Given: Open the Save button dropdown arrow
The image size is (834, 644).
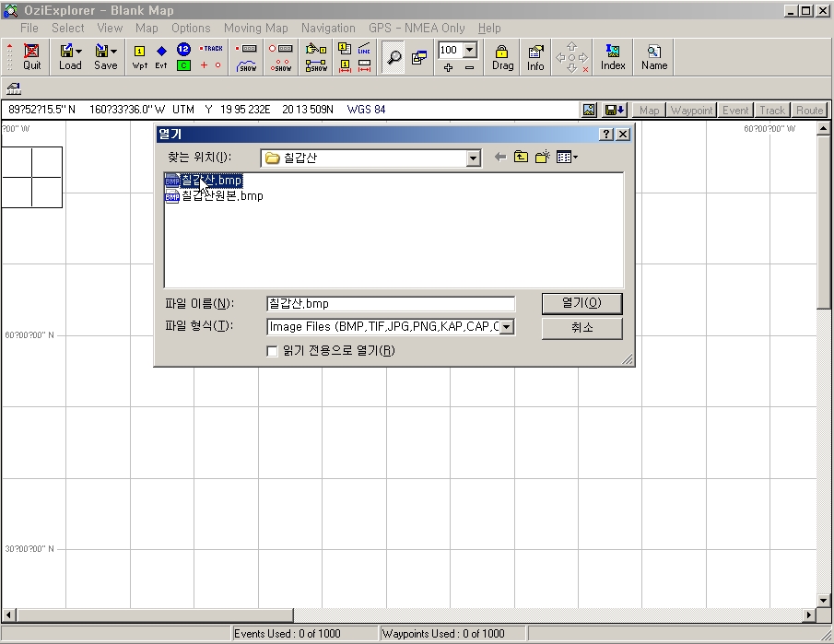Looking at the screenshot, I should pyautogui.click(x=114, y=51).
